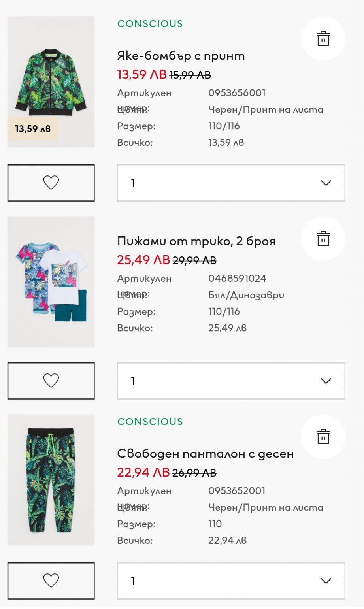Screen dimensions: 364x609
Task: Click the CONSCIOUS label above the trousers
Action: [150, 422]
